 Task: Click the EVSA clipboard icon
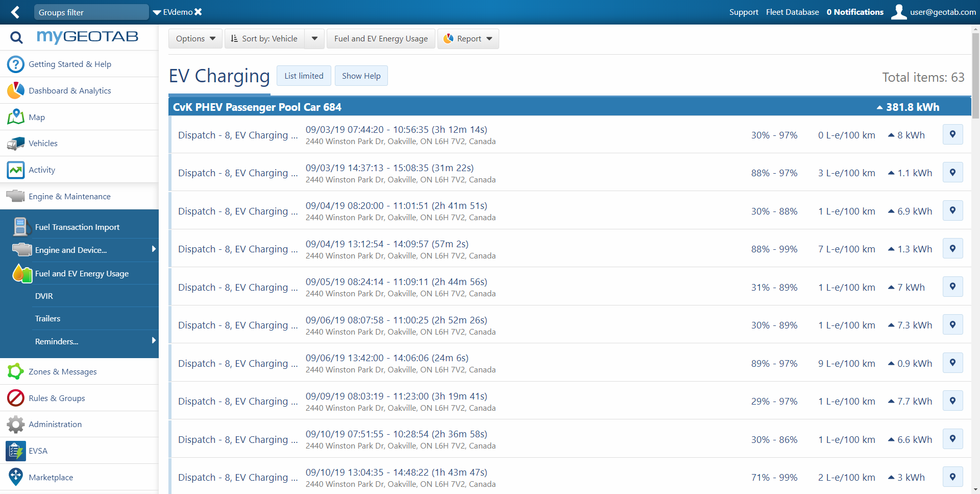[16, 451]
